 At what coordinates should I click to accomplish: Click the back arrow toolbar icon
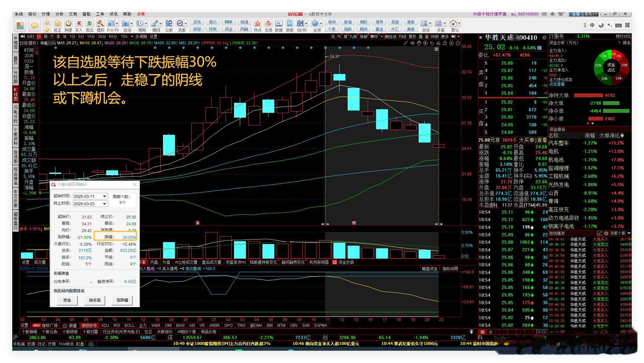pos(34,25)
